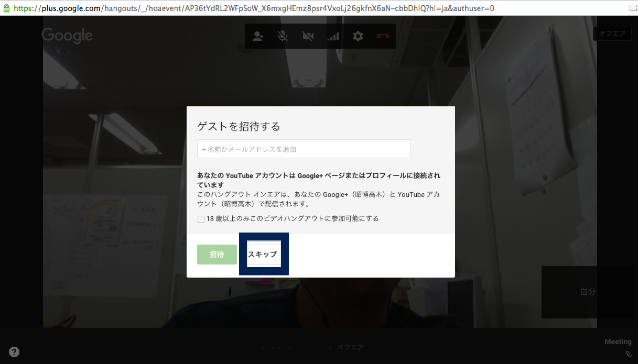Open the help question mark icon
The width and height of the screenshot is (638, 364).
[x=15, y=352]
